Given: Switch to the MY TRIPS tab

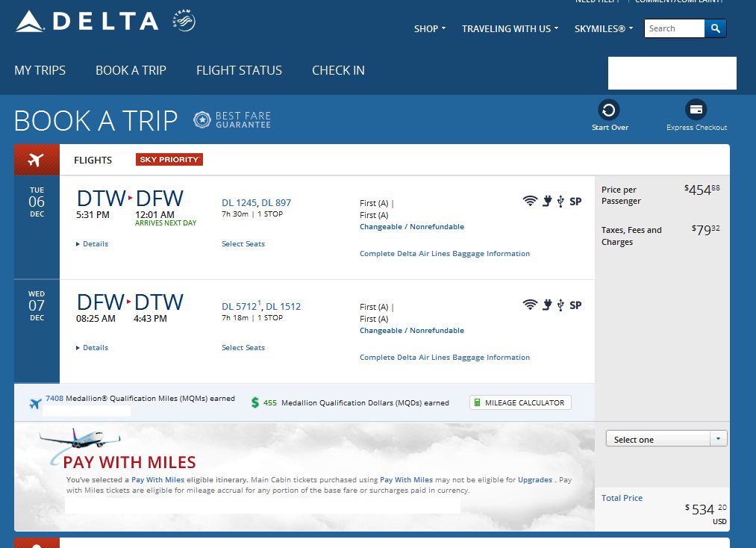Looking at the screenshot, I should tap(40, 70).
